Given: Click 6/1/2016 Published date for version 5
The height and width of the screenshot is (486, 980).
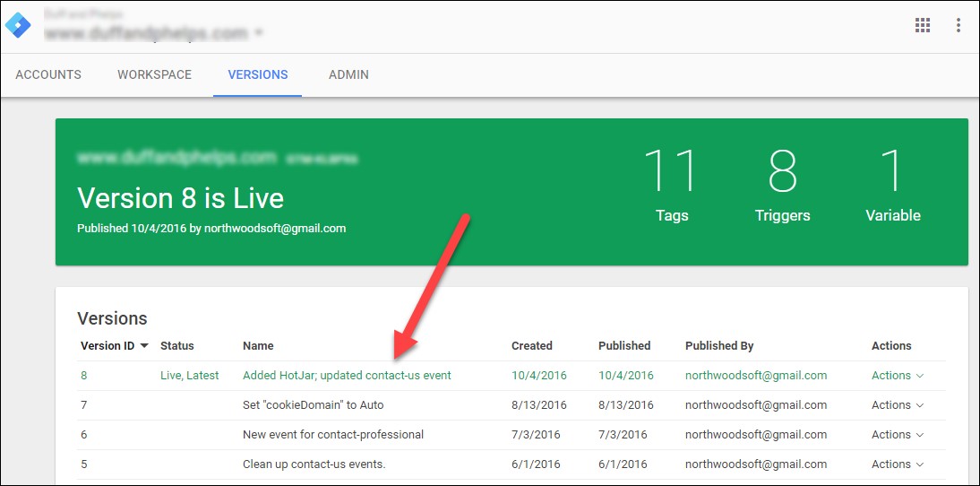Looking at the screenshot, I should pyautogui.click(x=623, y=464).
